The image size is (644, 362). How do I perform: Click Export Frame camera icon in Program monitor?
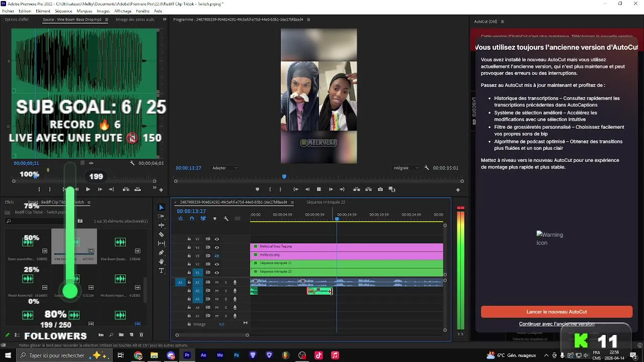[x=380, y=190]
